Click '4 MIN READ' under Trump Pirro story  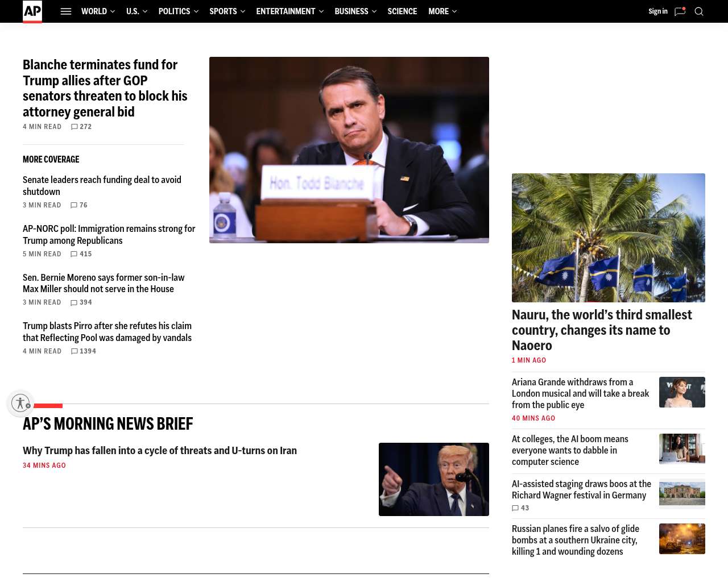(x=42, y=351)
